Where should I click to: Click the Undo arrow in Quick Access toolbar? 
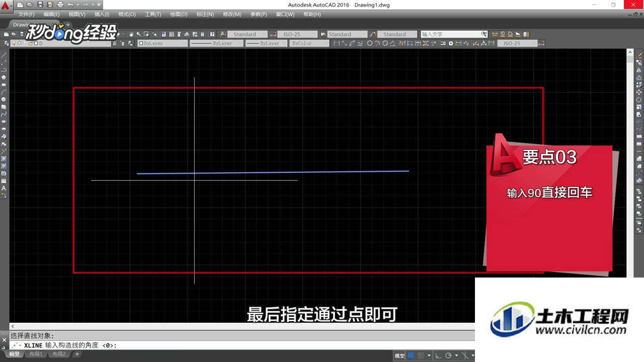pos(70,5)
